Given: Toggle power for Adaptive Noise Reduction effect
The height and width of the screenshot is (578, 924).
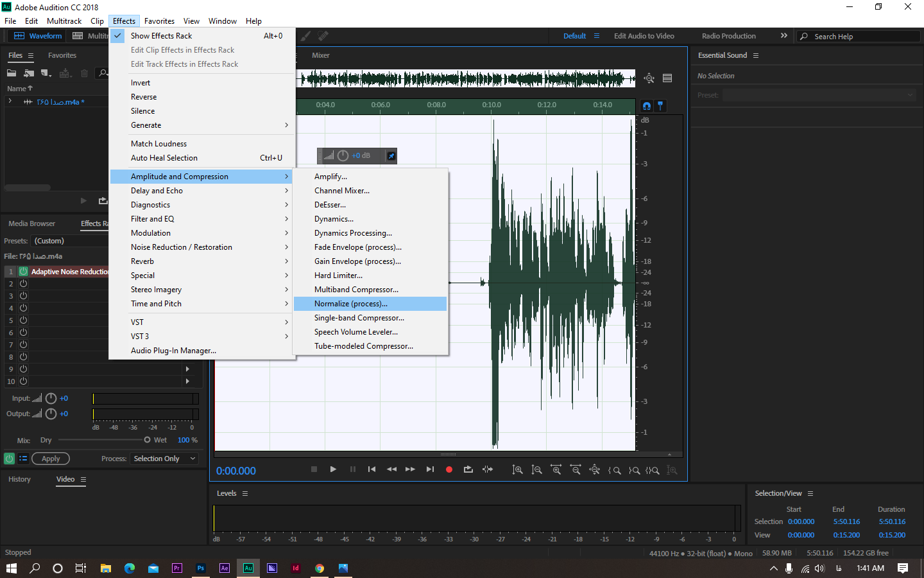Looking at the screenshot, I should 23,272.
